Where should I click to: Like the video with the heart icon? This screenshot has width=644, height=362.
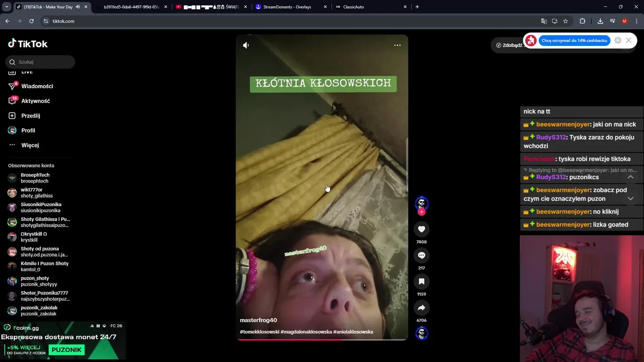(422, 229)
